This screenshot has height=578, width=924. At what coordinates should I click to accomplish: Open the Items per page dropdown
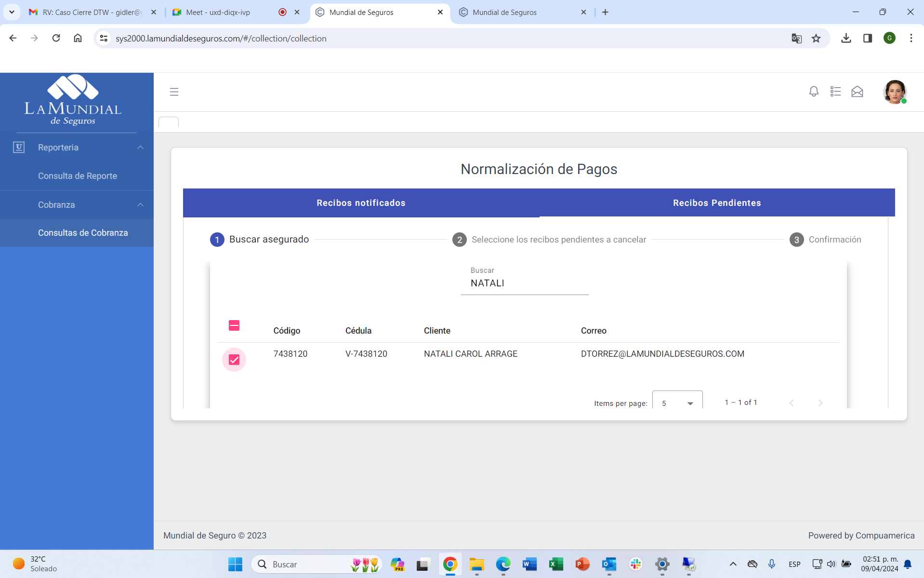[x=677, y=403]
